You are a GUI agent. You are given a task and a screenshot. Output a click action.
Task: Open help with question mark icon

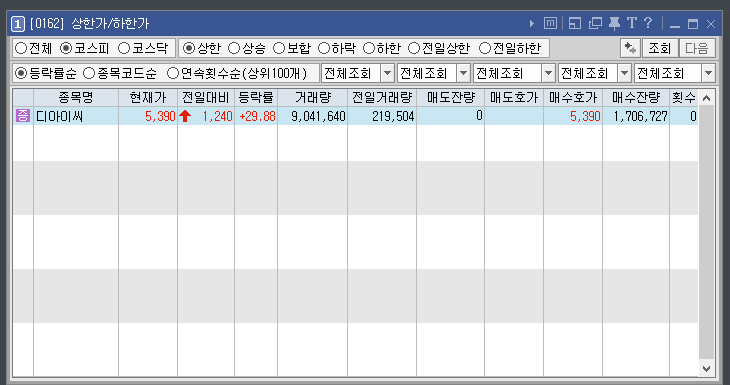[648, 23]
